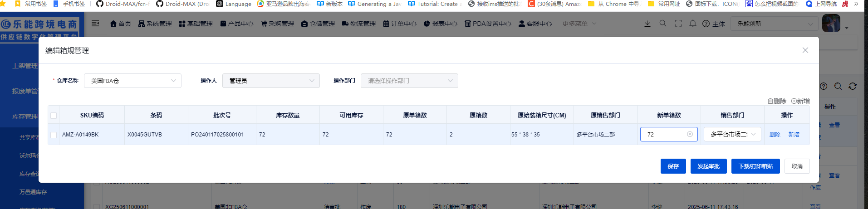This screenshot has width=868, height=209.
Task: Open the 怎么把视频截图 bookmark
Action: point(772,4)
